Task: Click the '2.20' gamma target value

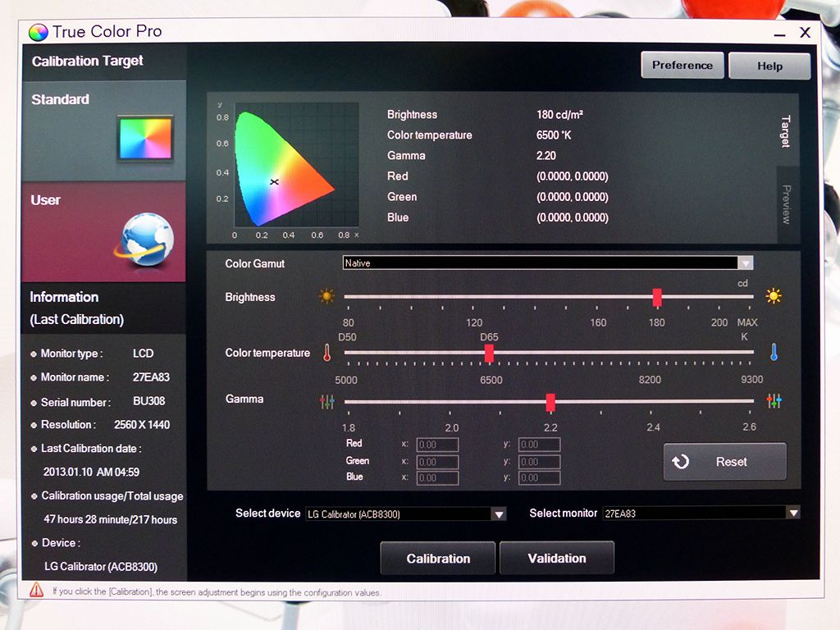Action: [546, 155]
